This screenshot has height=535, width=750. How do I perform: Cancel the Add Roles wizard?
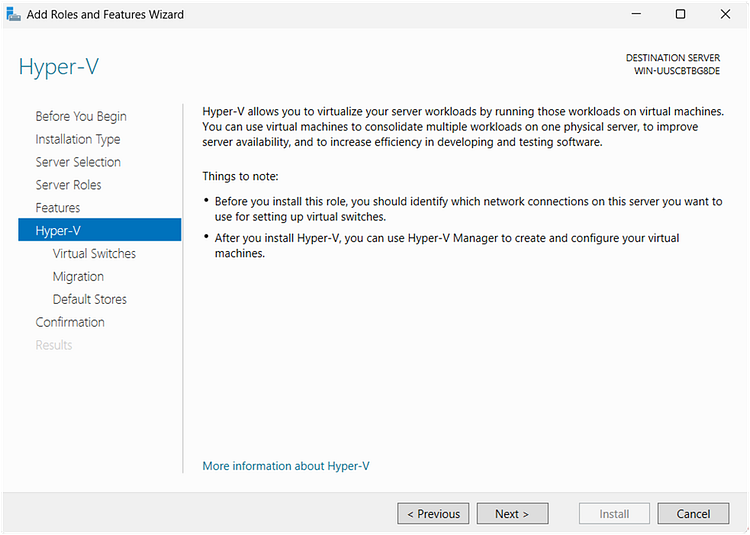pyautogui.click(x=693, y=514)
